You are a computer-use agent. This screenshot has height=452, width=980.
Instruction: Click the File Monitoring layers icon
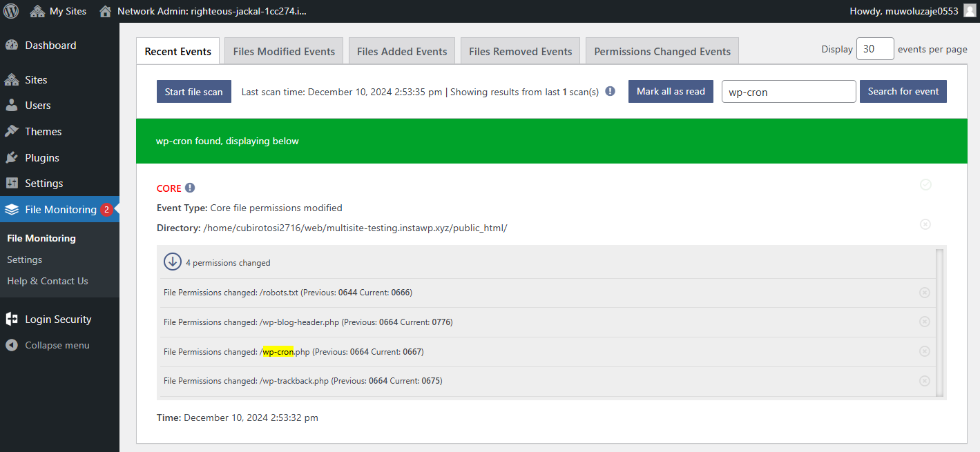point(12,210)
